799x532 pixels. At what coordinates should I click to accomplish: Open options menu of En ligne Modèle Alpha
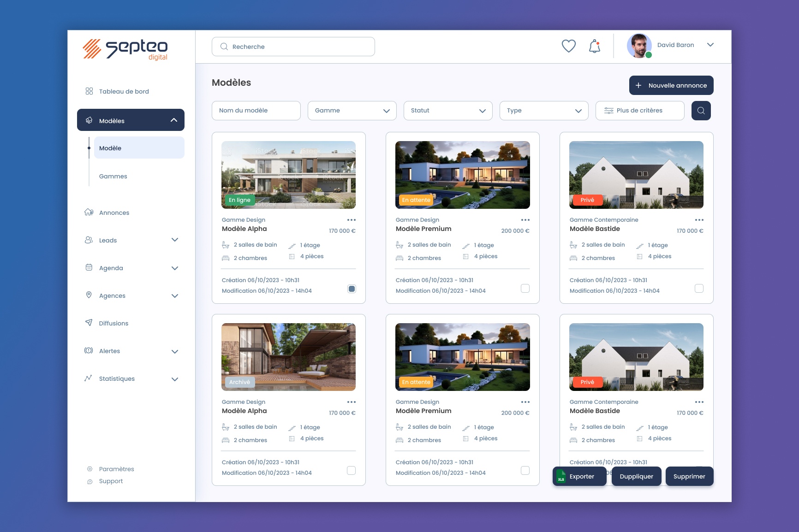pos(352,220)
